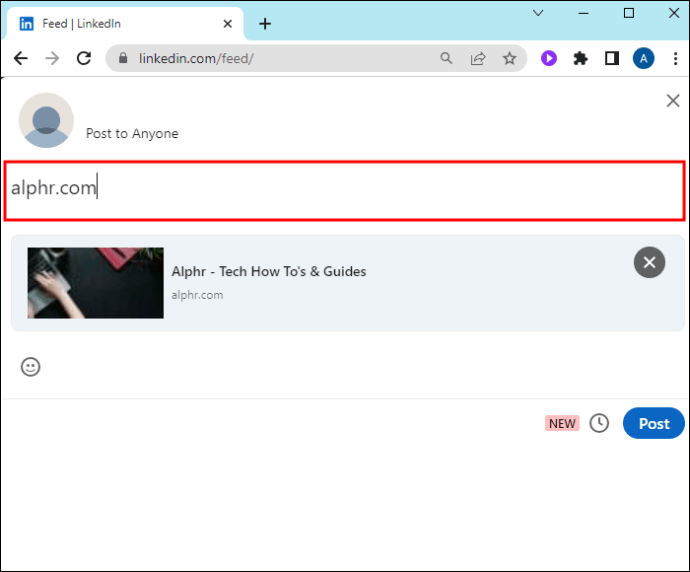Click the user profile avatar
690x572 pixels.
[46, 120]
